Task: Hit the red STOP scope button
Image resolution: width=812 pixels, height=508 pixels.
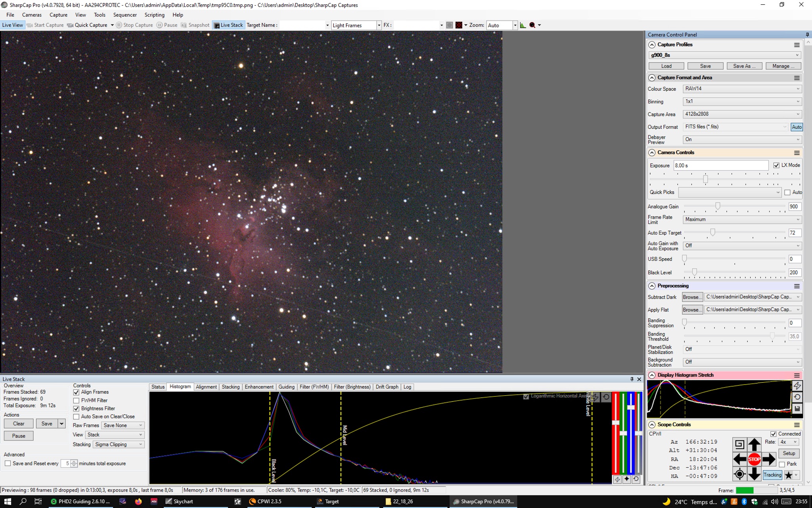Action: [x=754, y=459]
